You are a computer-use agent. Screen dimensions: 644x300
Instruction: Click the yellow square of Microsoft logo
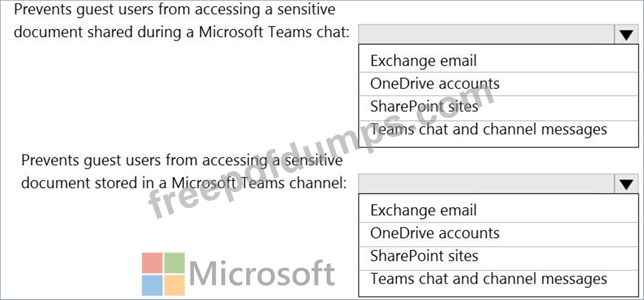coord(174,285)
